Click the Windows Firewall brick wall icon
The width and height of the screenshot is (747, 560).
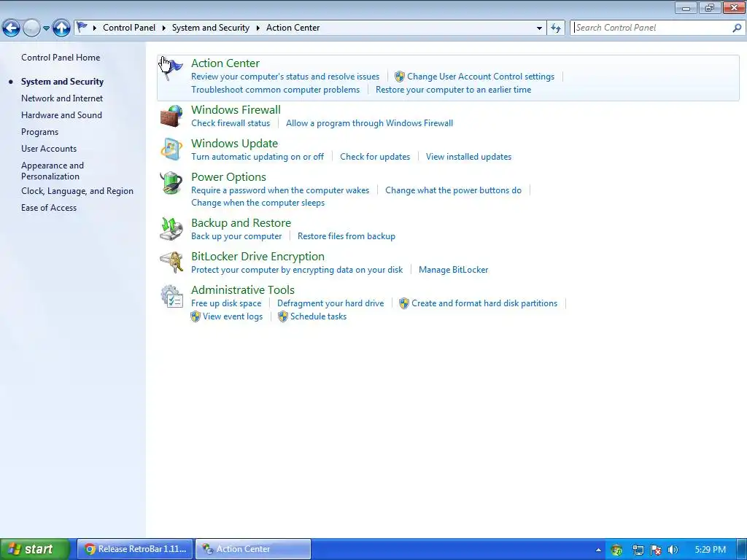pos(171,116)
